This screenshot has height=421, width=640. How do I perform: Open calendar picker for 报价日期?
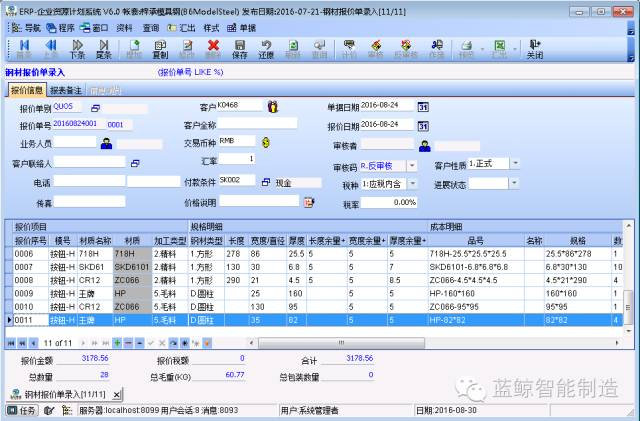[x=423, y=126]
